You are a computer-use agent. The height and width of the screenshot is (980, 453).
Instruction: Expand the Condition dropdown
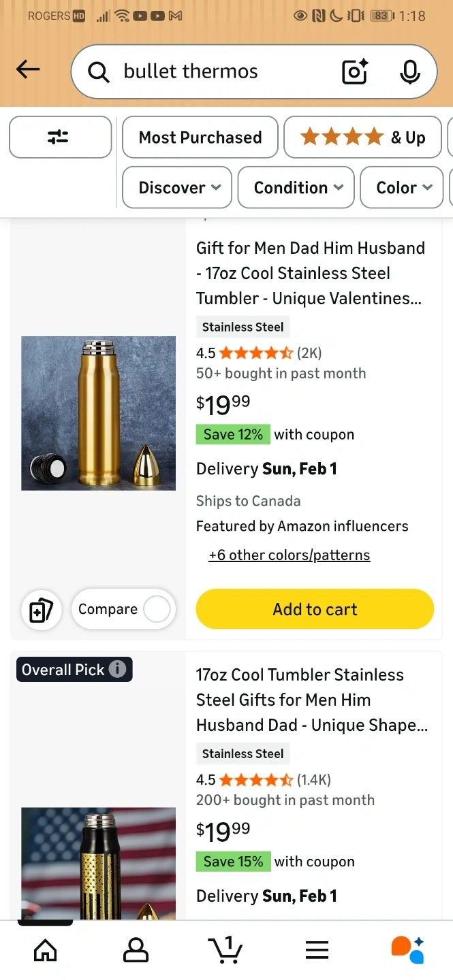click(x=296, y=187)
